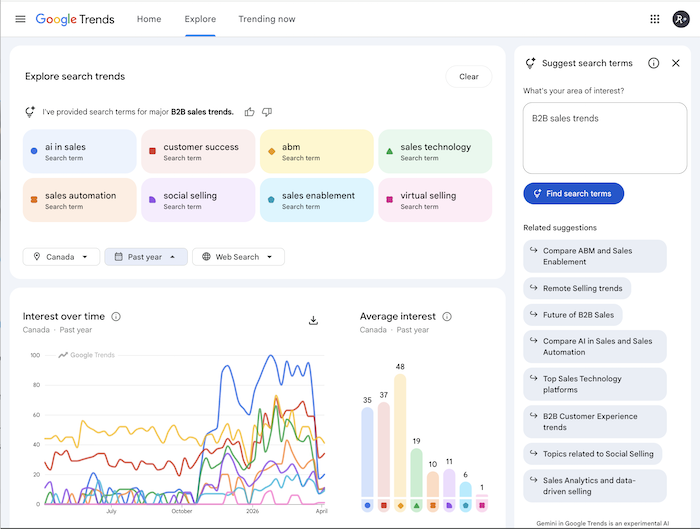Click the Find search terms button
700x529 pixels.
[x=573, y=193]
